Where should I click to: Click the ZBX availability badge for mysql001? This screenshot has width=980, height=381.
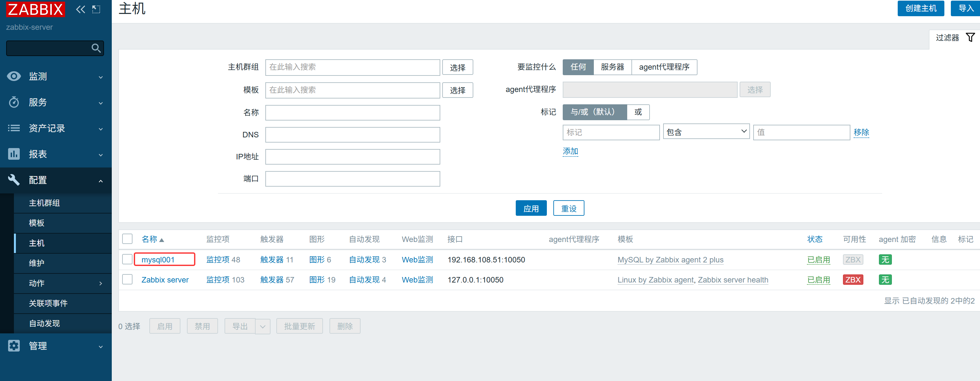pos(853,260)
